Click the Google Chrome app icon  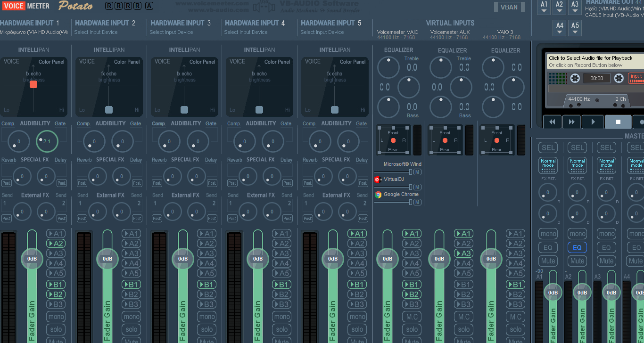point(378,195)
